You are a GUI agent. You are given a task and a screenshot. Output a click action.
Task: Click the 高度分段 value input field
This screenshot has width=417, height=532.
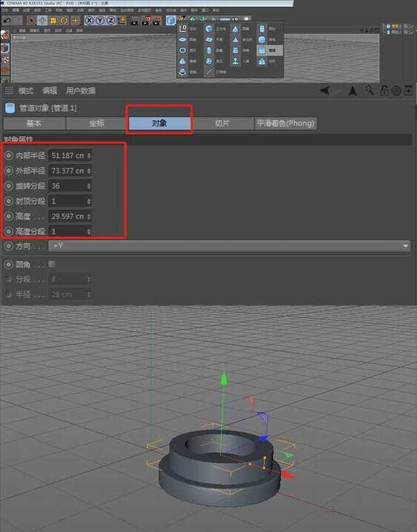click(67, 231)
